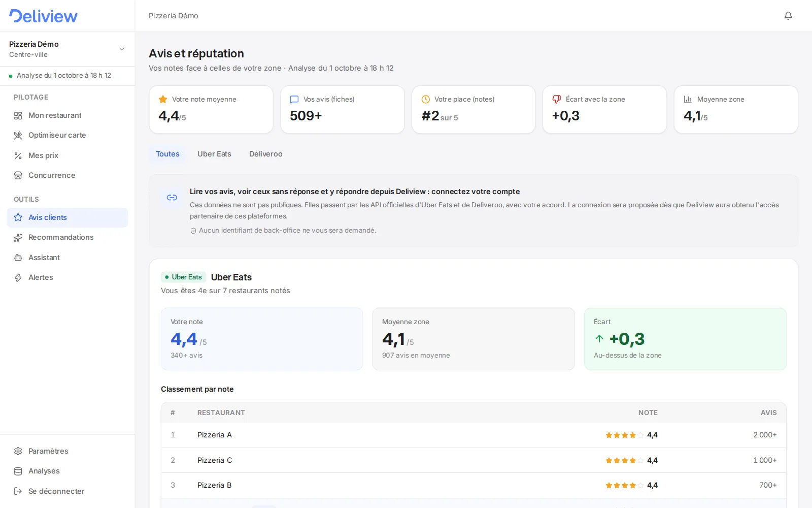This screenshot has width=812, height=508.
Task: Open Recommandations
Action: tap(67, 238)
